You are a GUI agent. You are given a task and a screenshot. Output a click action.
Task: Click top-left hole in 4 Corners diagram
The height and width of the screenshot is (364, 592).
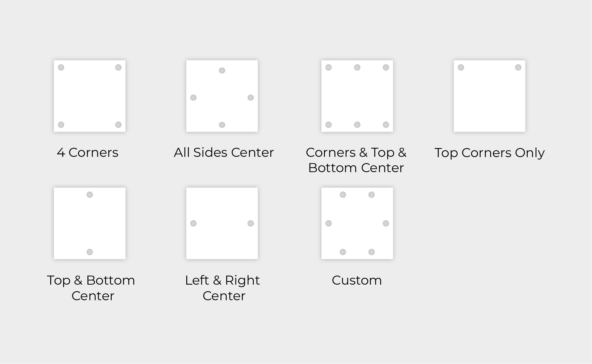[61, 67]
